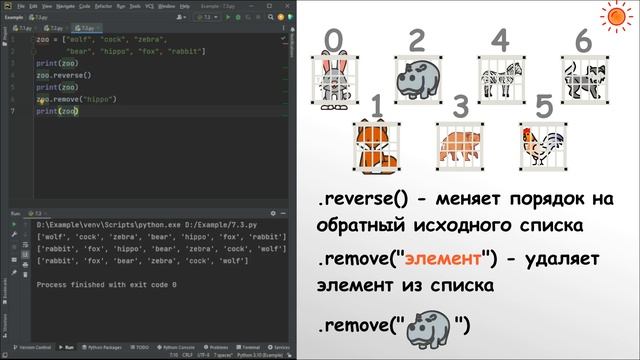
Task: Click Run panel layout icon
Action: tap(14, 260)
